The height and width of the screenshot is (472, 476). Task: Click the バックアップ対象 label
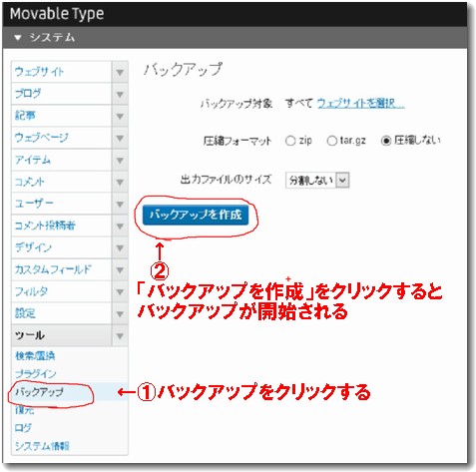(237, 104)
